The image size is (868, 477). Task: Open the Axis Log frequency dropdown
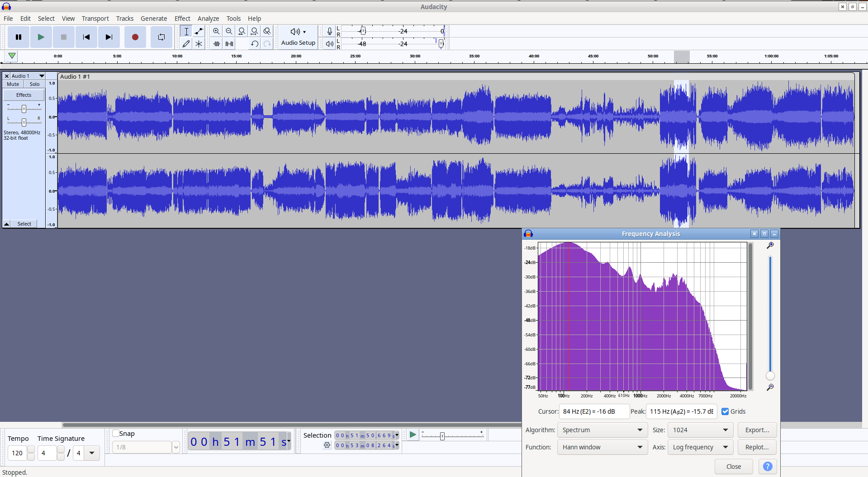tap(700, 447)
